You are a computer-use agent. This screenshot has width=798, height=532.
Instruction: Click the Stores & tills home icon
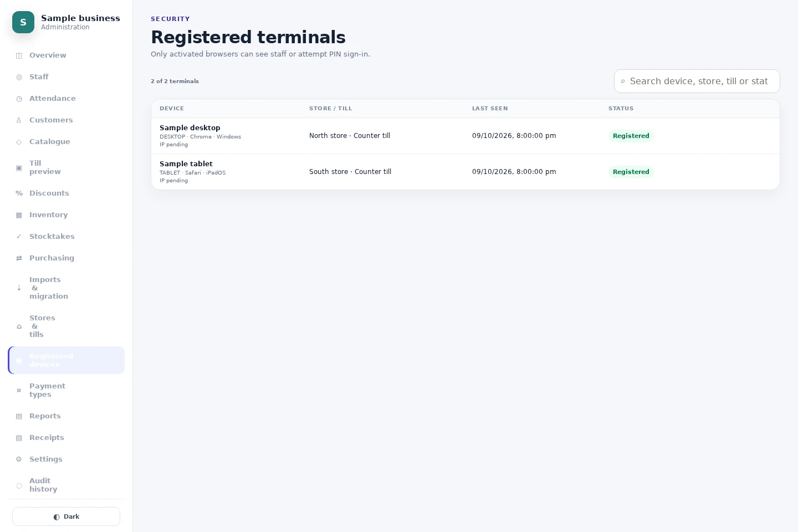pyautogui.click(x=19, y=326)
